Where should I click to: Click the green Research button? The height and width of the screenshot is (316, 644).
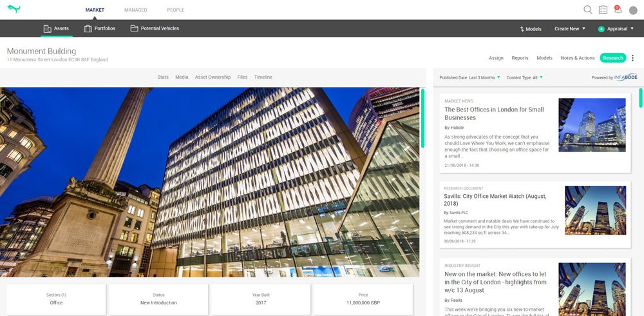(613, 58)
